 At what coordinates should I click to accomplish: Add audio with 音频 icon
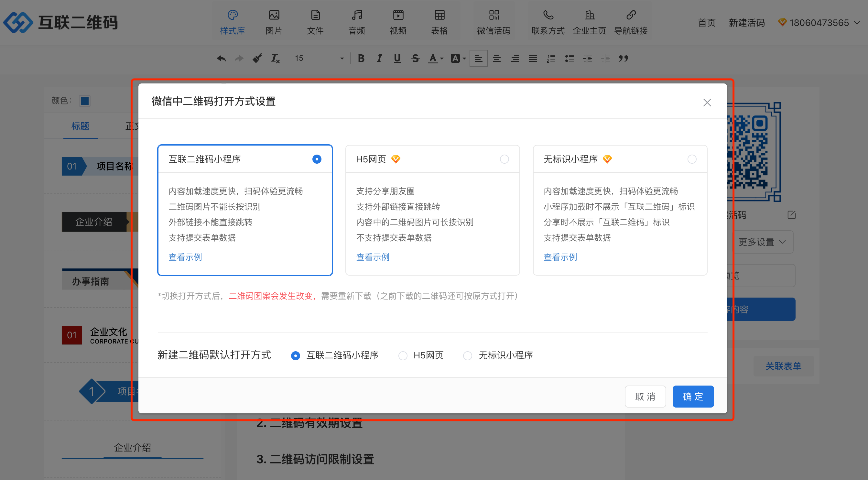[x=356, y=22]
